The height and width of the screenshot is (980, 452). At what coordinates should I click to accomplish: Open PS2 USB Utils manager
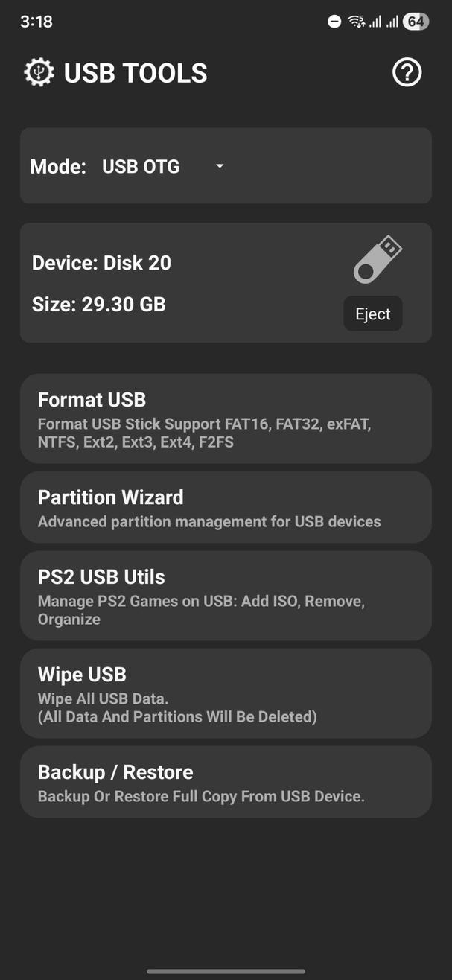226,596
